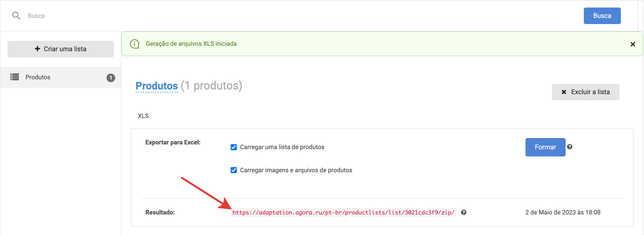
Task: Click the X icon on Excluir a lista
Action: coord(564,92)
